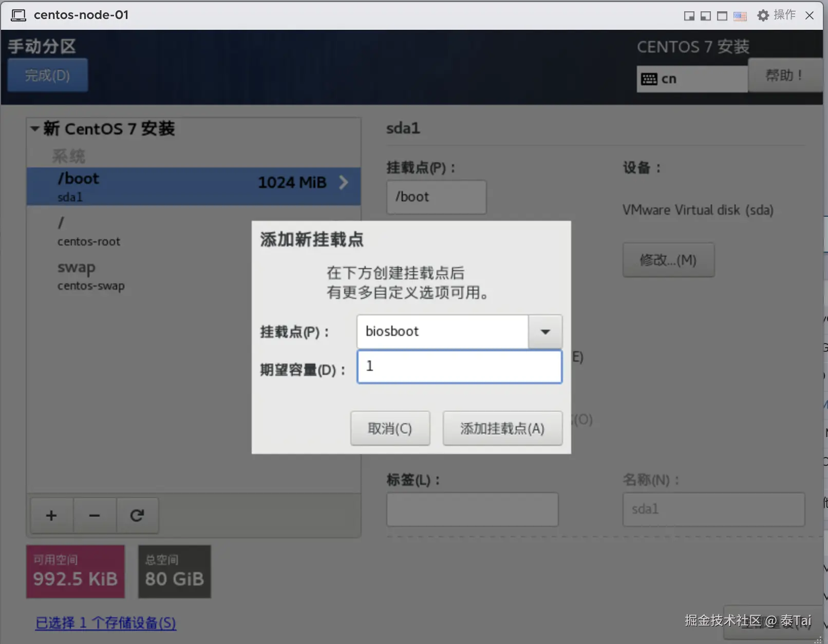Click the 已选择 1 个存储设备(S) link
The width and height of the screenshot is (828, 644).
pyautogui.click(x=105, y=622)
